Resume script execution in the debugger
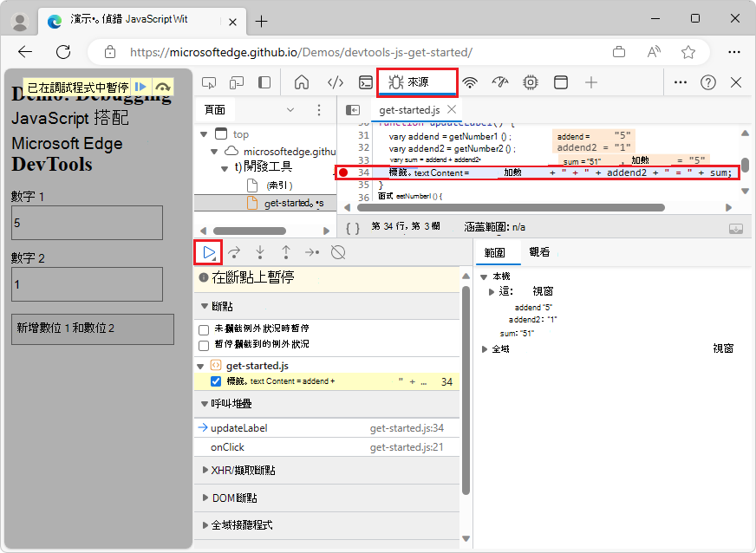This screenshot has height=553, width=756. click(x=210, y=253)
